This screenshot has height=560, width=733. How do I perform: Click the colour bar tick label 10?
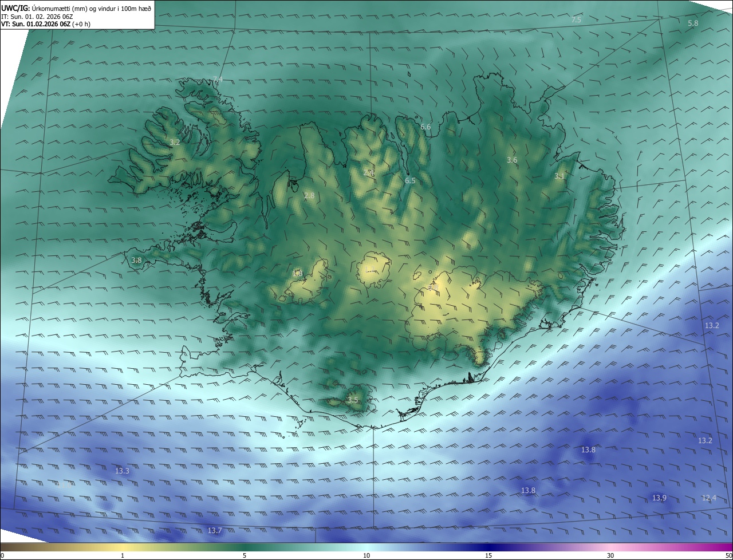click(x=366, y=555)
